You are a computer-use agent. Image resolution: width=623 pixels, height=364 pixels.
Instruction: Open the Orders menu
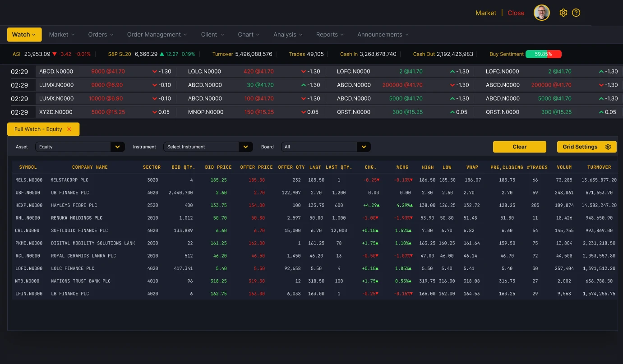[101, 34]
